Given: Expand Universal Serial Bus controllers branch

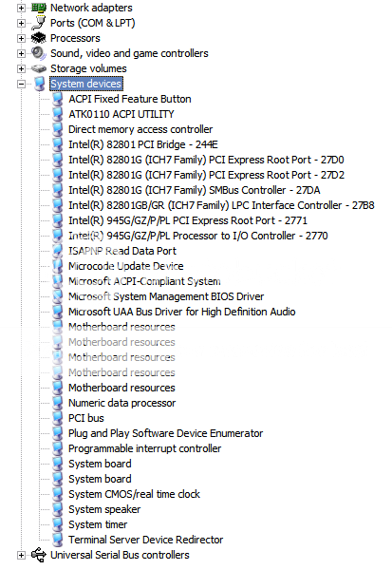Looking at the screenshot, I should click(x=21, y=555).
